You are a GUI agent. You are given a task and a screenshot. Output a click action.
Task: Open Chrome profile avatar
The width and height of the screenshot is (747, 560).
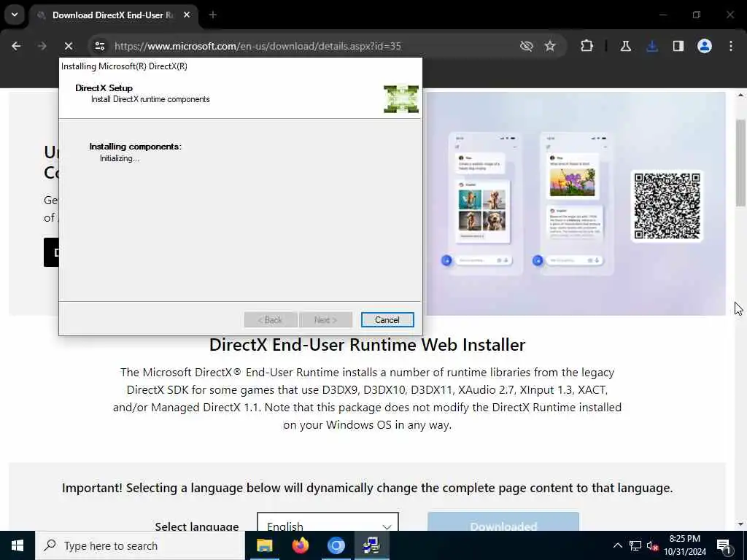(704, 46)
